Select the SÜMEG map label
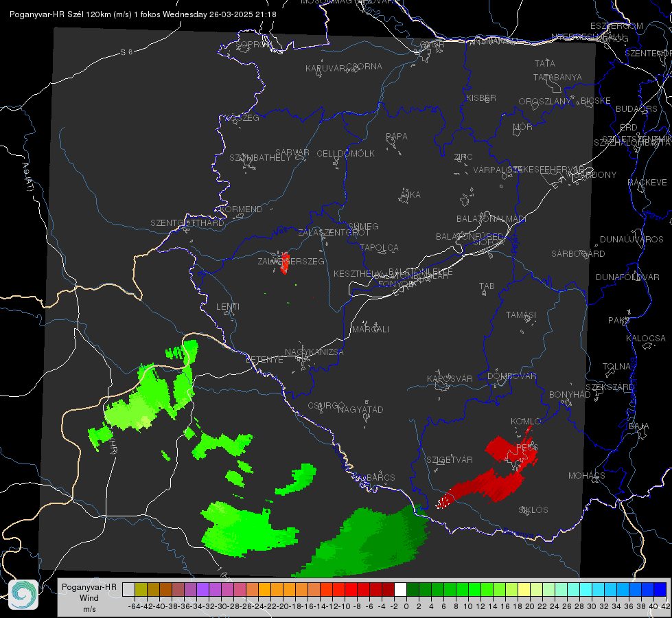This screenshot has height=618, width=672. [363, 227]
